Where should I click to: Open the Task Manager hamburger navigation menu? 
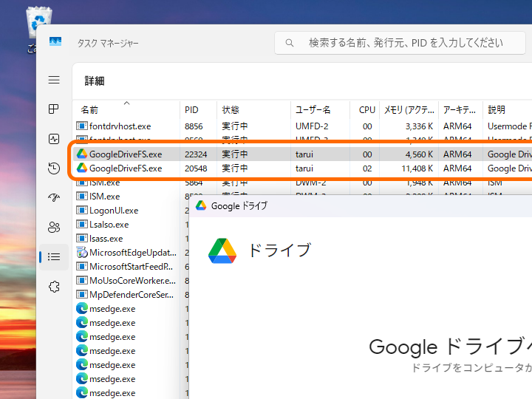click(54, 80)
